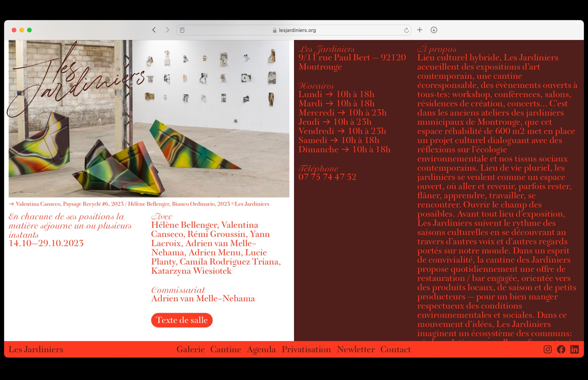Screen dimensions: 588x380
Task: Open the LinkedIn icon in the footer
Action: pos(574,349)
